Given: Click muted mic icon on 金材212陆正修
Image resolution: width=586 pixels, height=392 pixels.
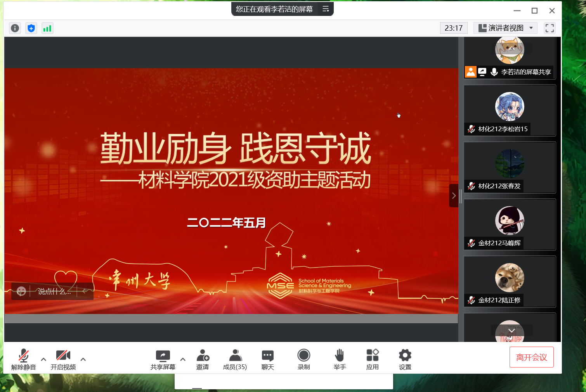Looking at the screenshot, I should [472, 300].
